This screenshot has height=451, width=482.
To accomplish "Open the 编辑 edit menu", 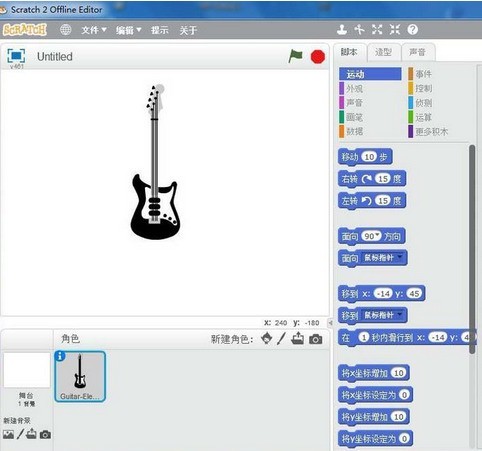I will click(128, 30).
